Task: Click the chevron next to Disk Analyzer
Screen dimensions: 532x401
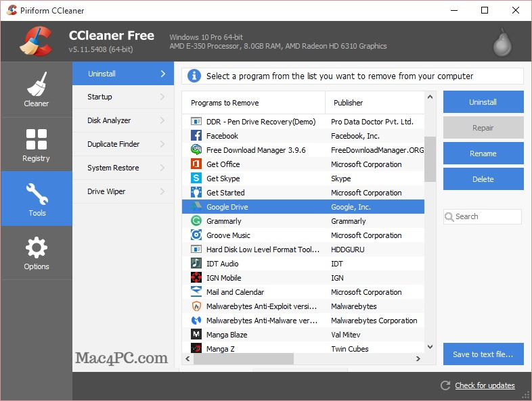Action: tap(162, 120)
